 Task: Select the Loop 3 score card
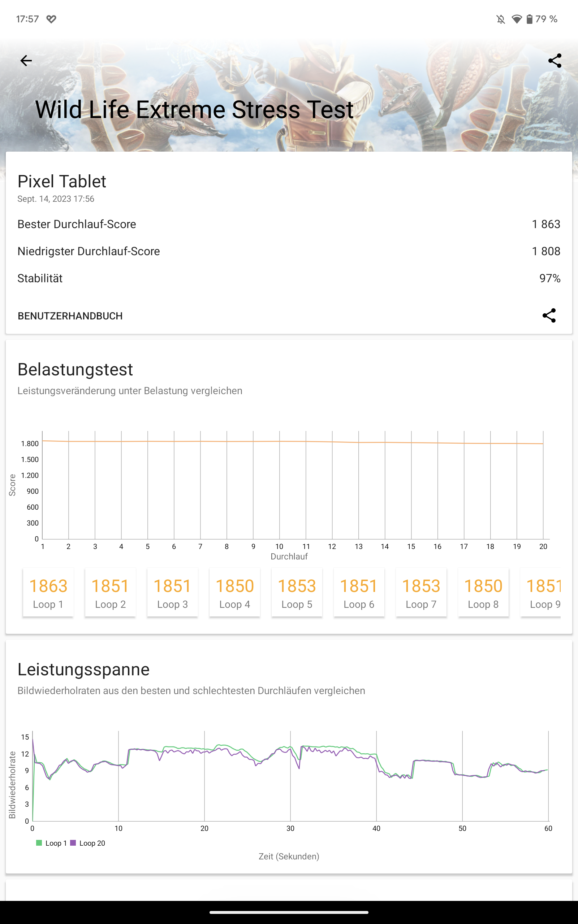[x=172, y=592]
